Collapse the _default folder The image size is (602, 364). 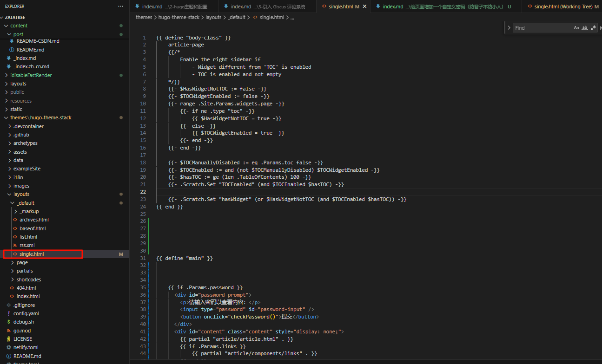tap(13, 203)
